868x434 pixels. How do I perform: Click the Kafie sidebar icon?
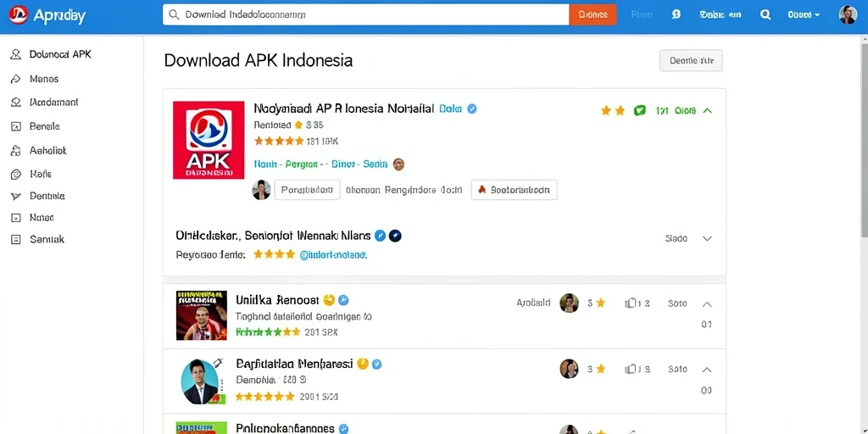pyautogui.click(x=16, y=174)
